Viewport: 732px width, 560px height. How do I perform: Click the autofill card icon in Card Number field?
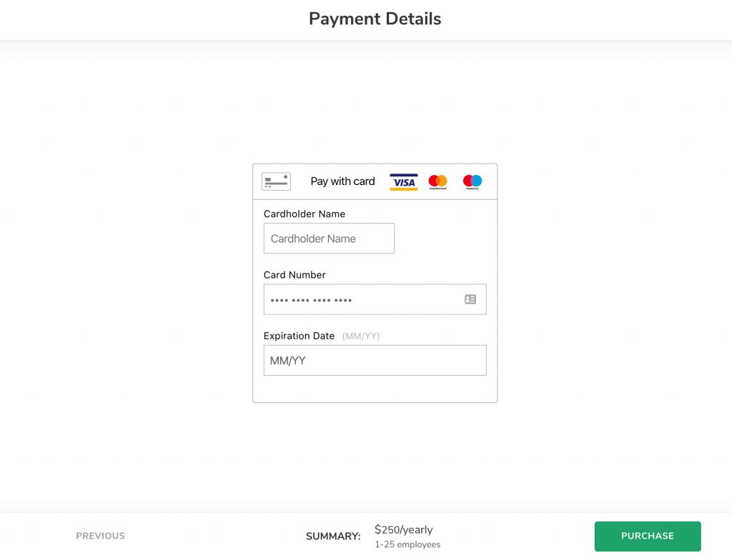point(470,299)
